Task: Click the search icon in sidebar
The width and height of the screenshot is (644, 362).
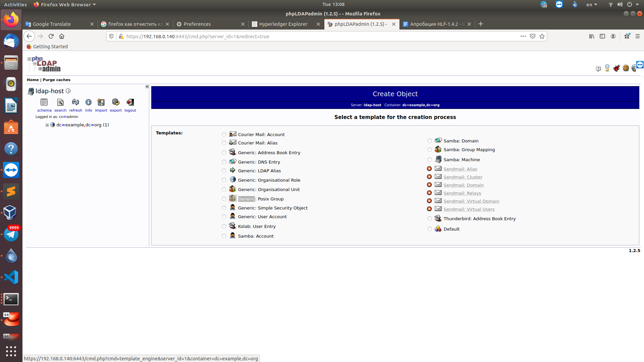Action: click(x=60, y=102)
